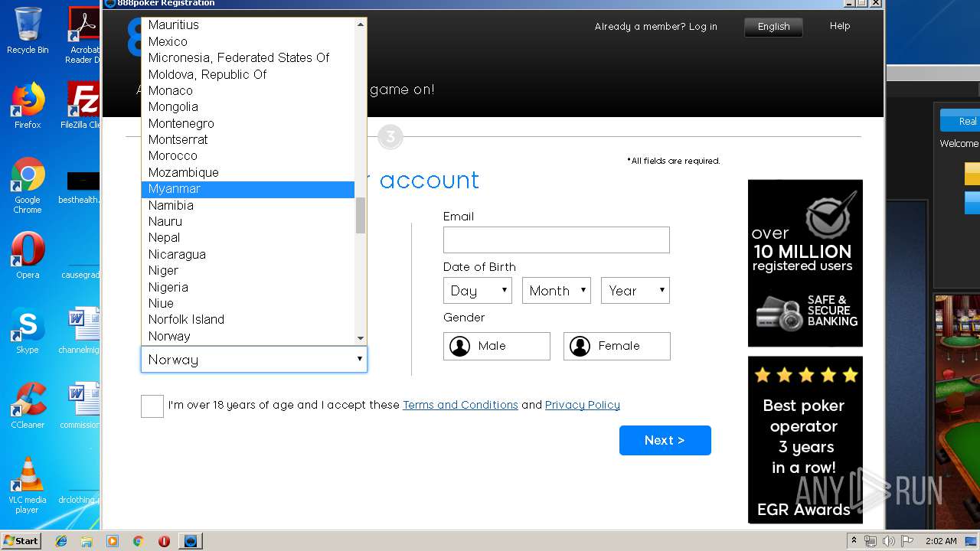The width and height of the screenshot is (980, 551).
Task: Collapse the Norway country dropdown
Action: tap(254, 360)
